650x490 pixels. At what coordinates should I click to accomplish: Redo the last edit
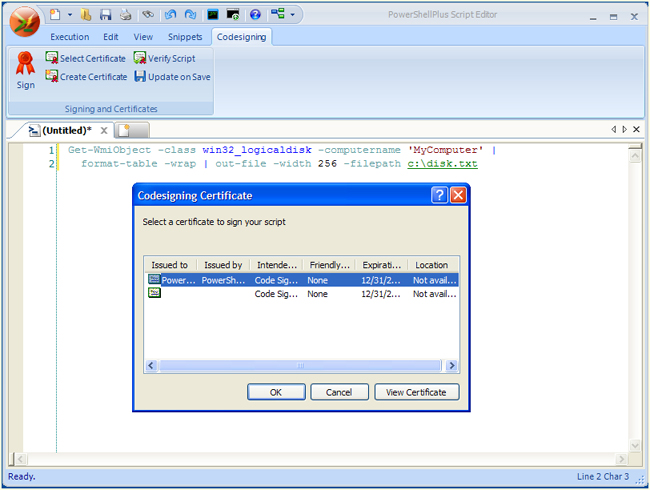click(190, 15)
